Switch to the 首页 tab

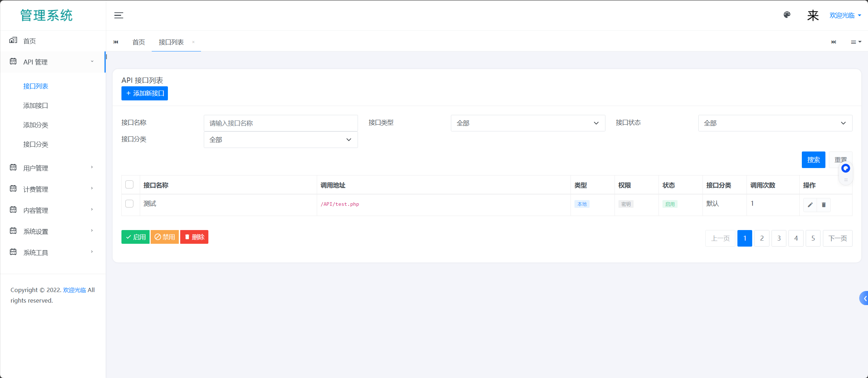[138, 42]
